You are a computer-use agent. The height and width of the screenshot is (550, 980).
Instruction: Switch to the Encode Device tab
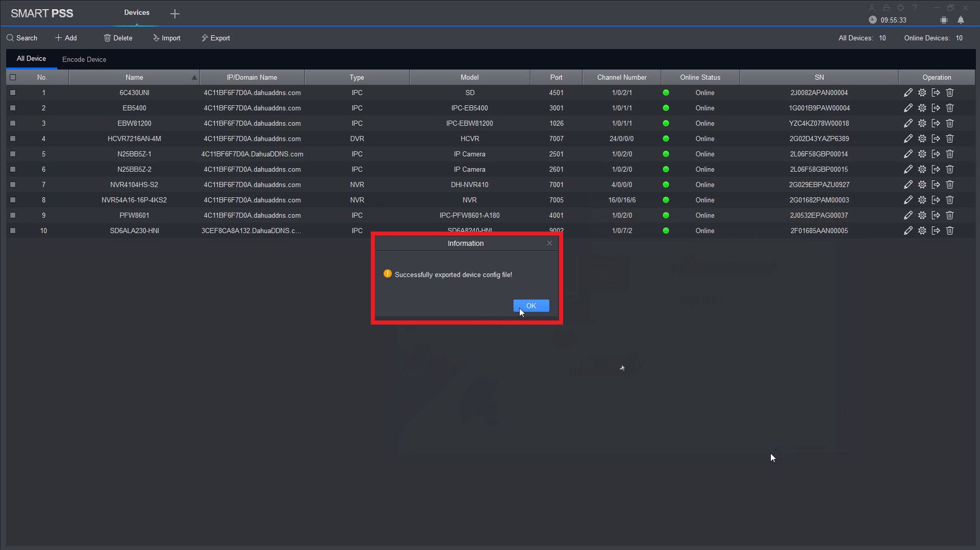(x=84, y=59)
